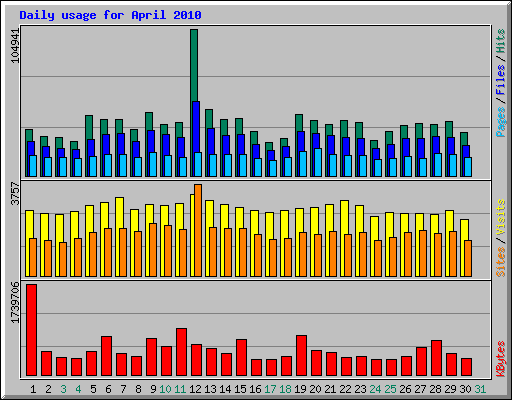Screen dimensions: 512x400
Task: Click the blue "Files" legend label
Action: tap(501, 80)
